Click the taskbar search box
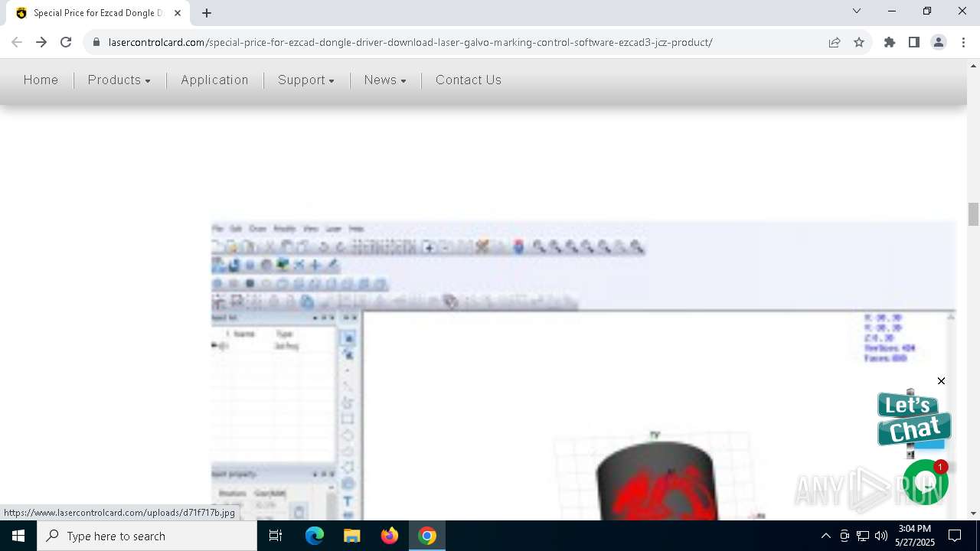The image size is (980, 551). pyautogui.click(x=147, y=536)
